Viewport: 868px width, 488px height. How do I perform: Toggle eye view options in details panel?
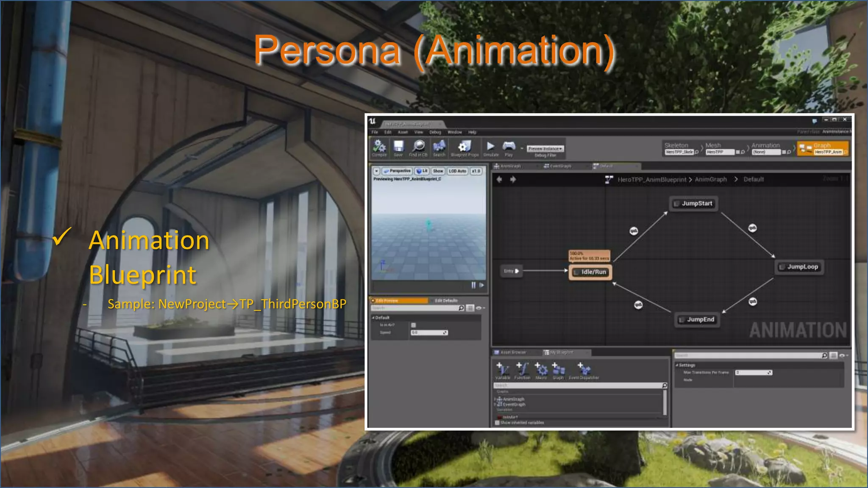[x=843, y=355]
